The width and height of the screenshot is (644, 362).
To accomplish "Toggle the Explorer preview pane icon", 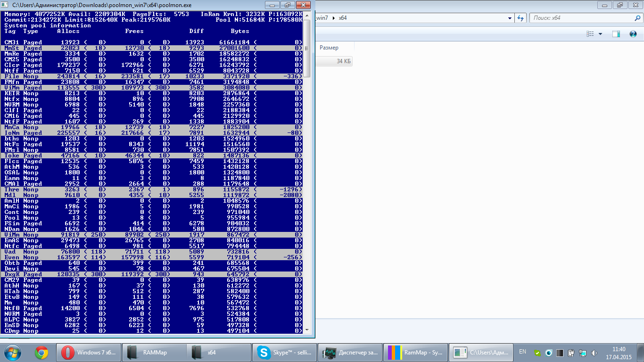I will click(616, 34).
